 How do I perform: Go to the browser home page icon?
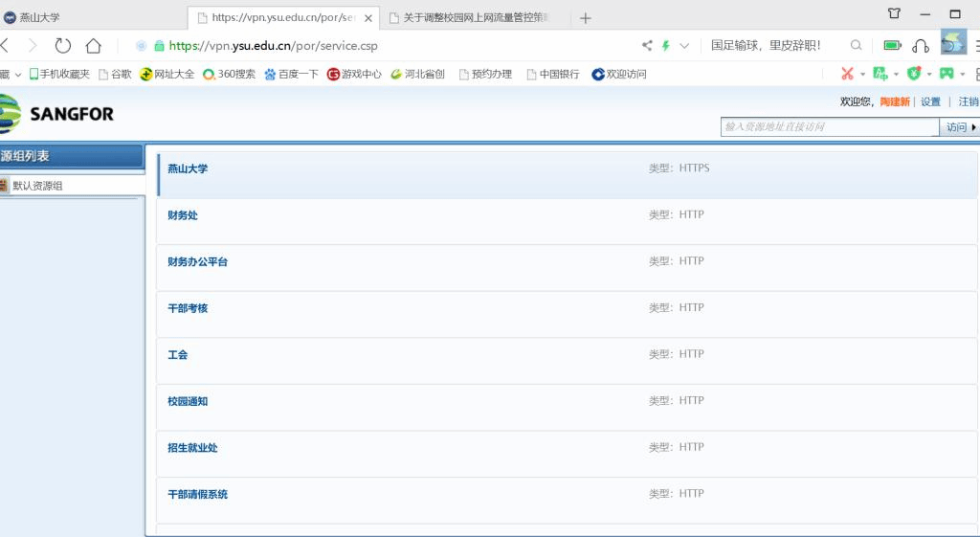pyautogui.click(x=93, y=45)
